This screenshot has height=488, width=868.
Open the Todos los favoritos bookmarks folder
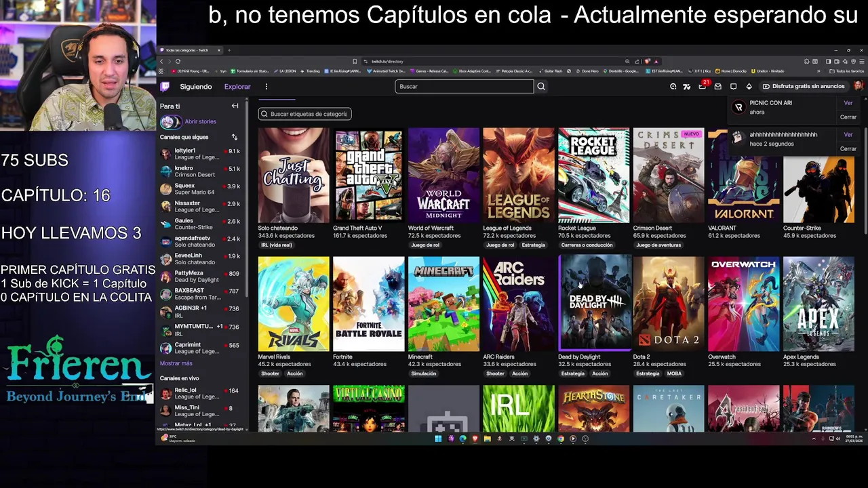tap(846, 71)
